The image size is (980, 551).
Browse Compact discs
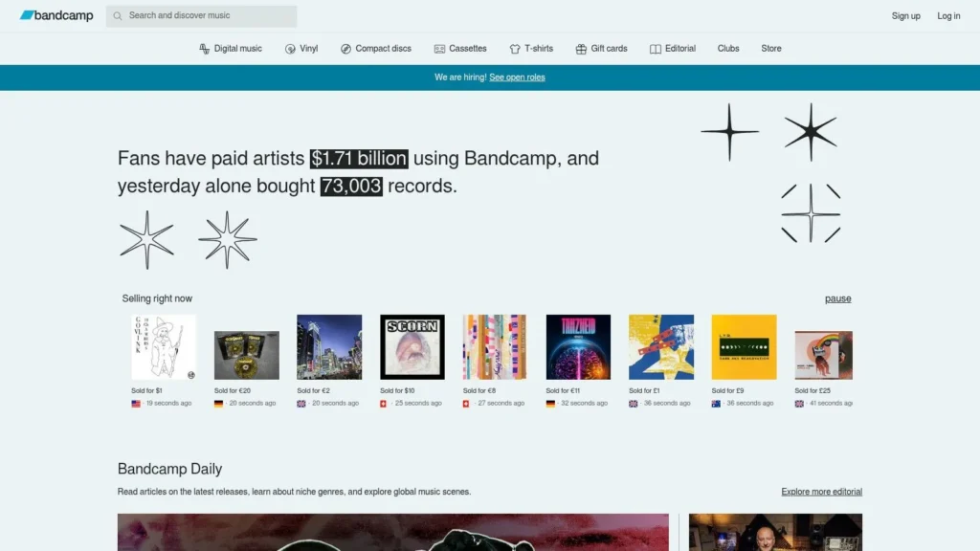tap(383, 49)
